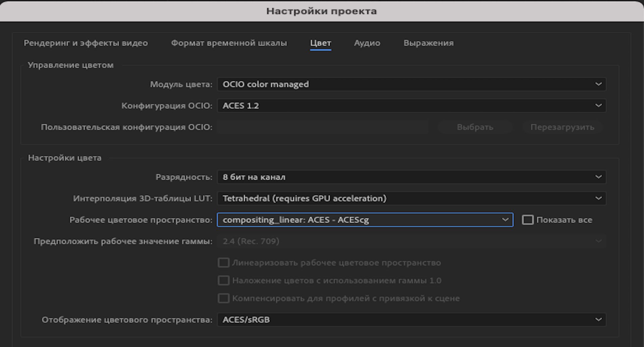Expand the Конфигурация OCIO dropdown
The image size is (644, 347).
coord(411,106)
